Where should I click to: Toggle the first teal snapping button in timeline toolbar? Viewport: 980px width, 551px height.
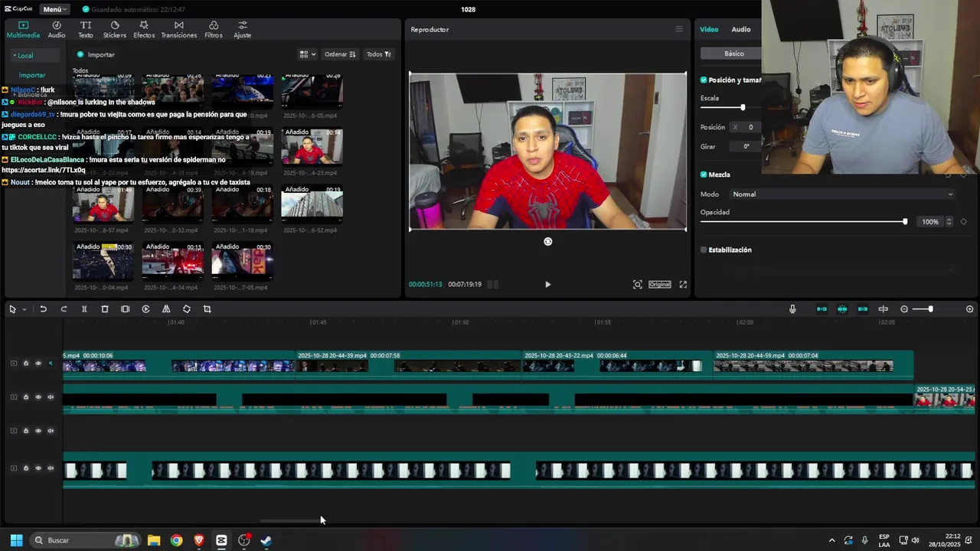point(822,309)
